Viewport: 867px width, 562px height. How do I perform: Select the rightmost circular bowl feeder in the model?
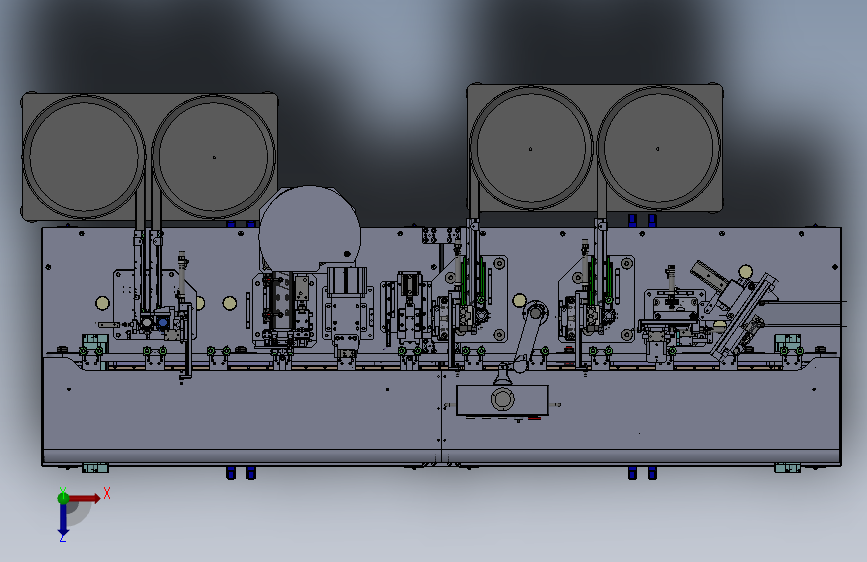[659, 148]
